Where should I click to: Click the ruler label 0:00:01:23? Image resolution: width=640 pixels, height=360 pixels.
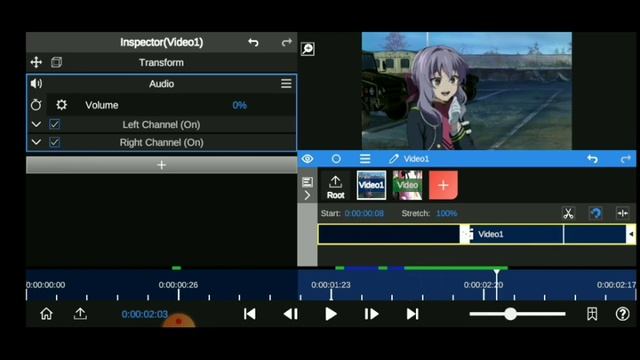point(331,285)
